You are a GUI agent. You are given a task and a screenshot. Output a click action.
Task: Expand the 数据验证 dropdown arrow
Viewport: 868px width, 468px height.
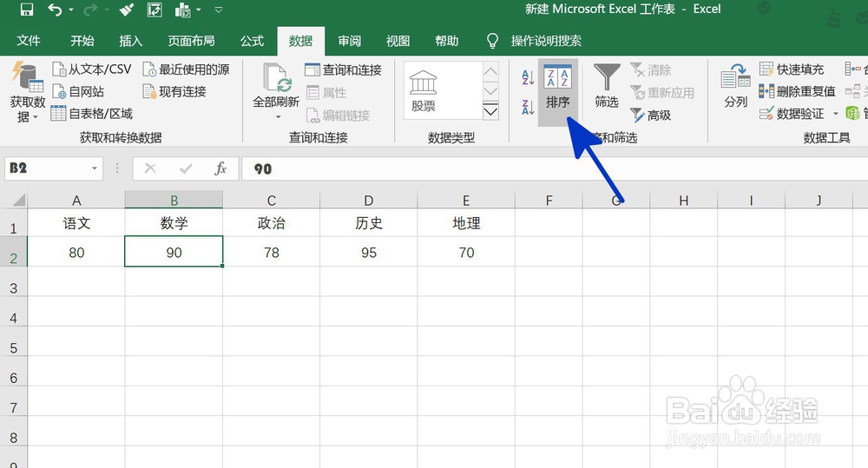[835, 114]
